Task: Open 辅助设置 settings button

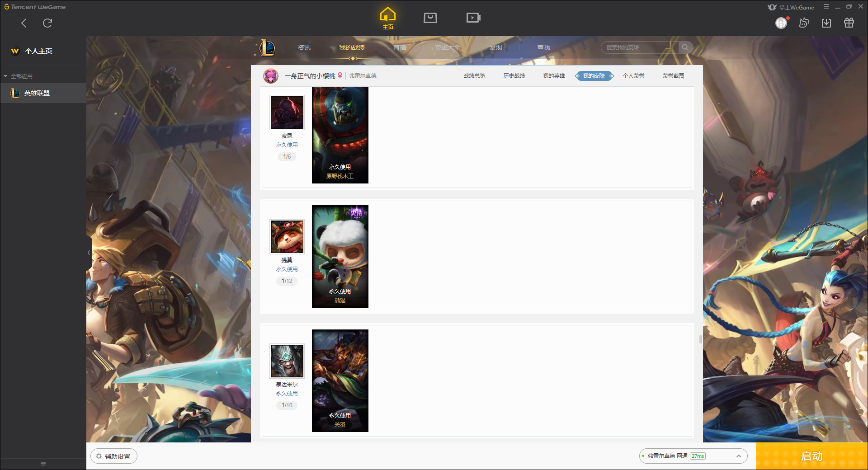Action: [x=114, y=456]
